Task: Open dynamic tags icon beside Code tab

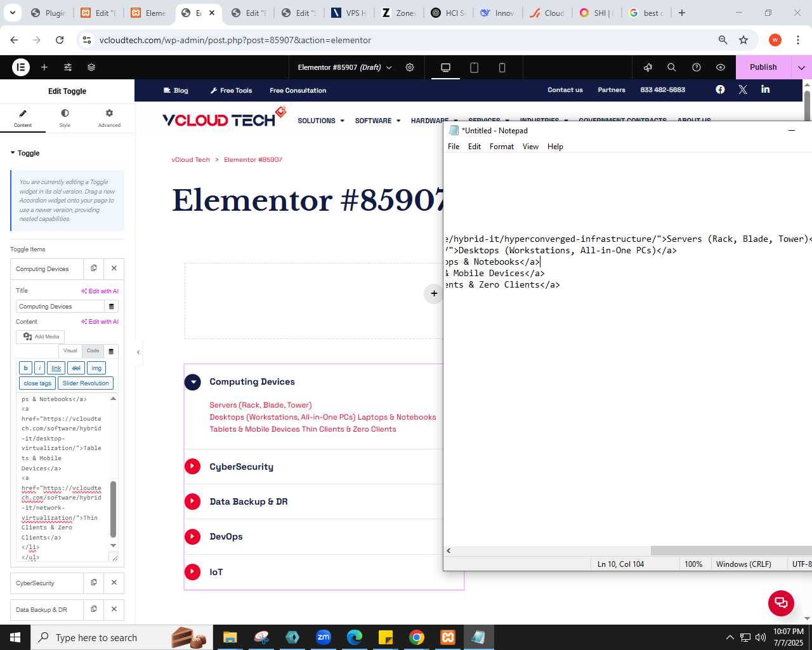Action: (x=111, y=351)
